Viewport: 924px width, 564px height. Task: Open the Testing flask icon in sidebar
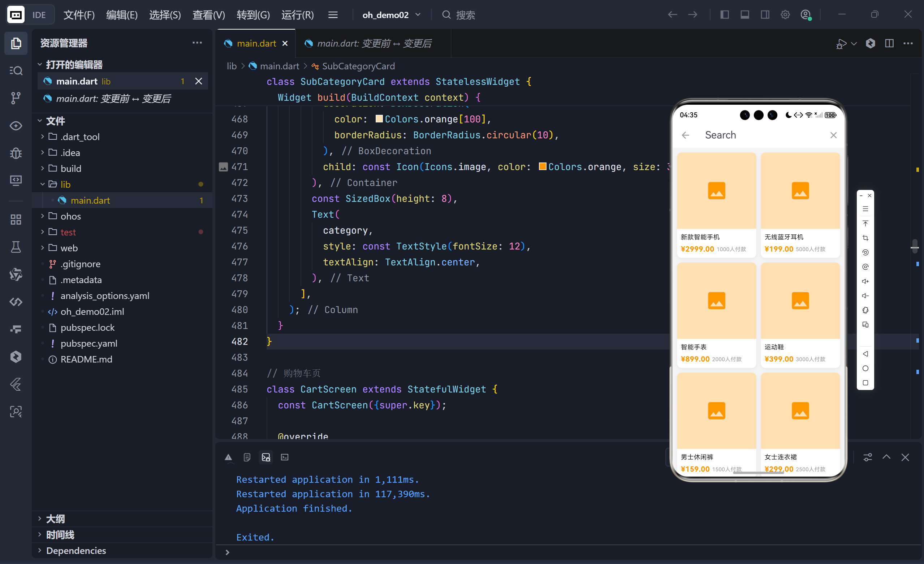(x=16, y=247)
